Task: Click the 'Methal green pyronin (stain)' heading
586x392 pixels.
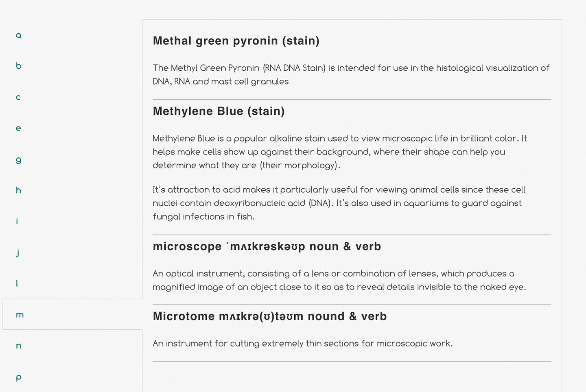Action: (236, 41)
